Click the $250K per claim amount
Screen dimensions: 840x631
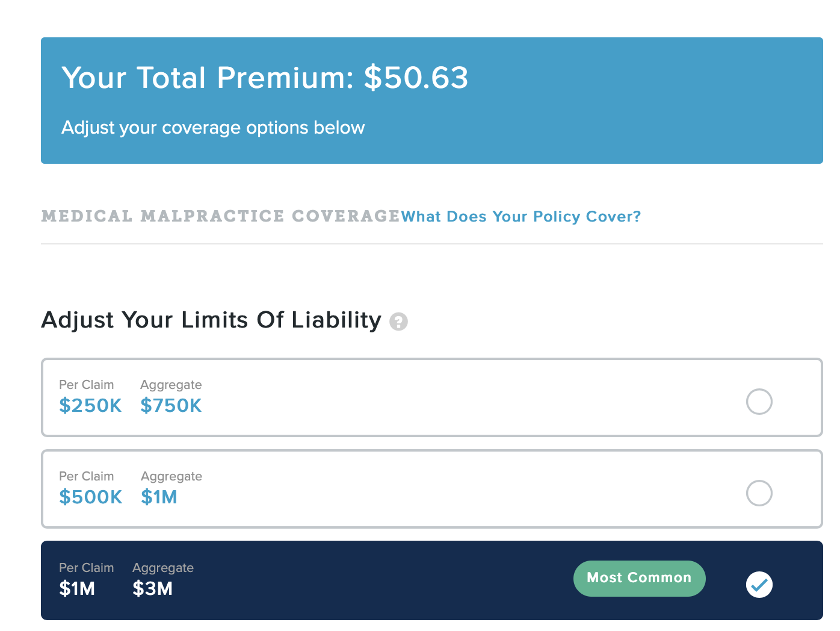90,406
